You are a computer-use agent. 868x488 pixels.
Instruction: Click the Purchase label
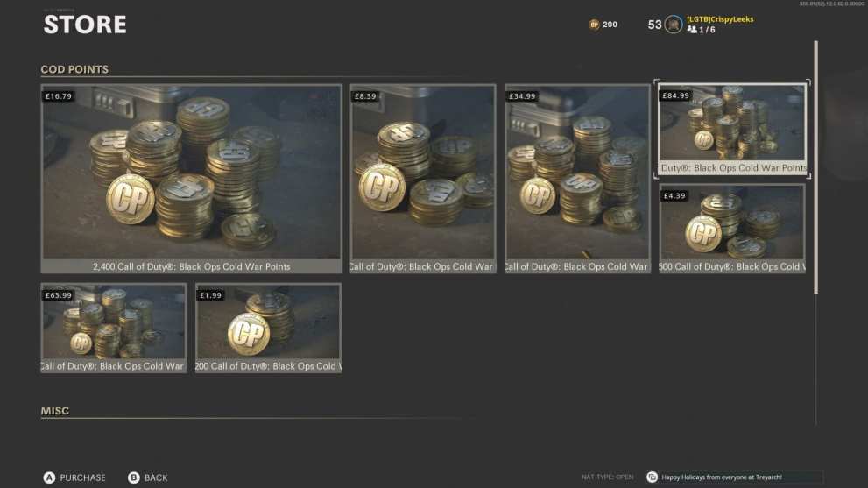click(x=82, y=477)
